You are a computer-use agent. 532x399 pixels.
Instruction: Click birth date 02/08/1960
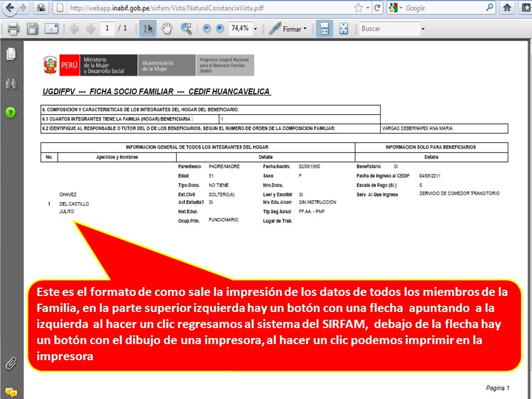point(309,167)
